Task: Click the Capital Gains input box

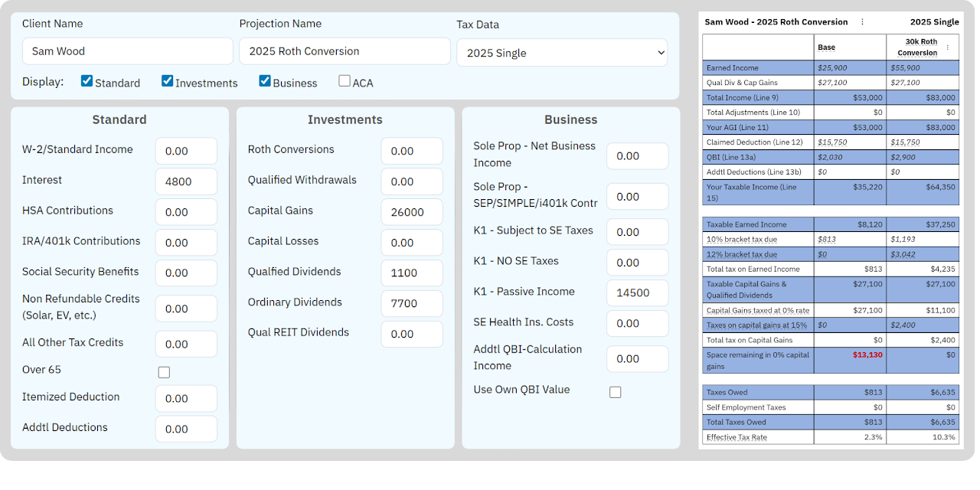Action: pos(412,212)
